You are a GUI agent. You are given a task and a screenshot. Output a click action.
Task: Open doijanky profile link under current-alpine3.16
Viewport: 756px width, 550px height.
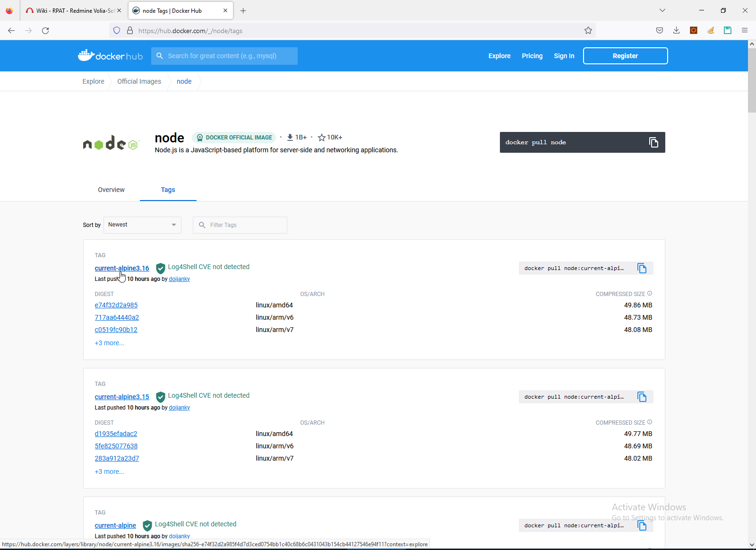pos(180,279)
